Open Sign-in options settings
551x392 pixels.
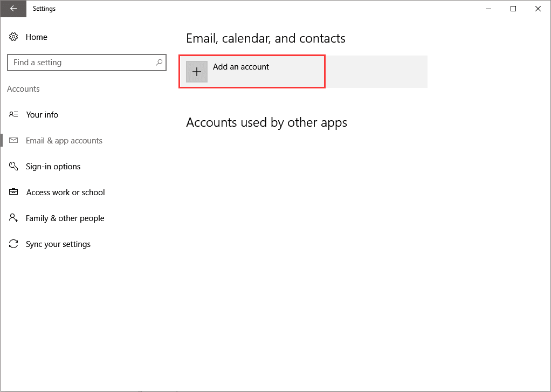[x=53, y=167]
